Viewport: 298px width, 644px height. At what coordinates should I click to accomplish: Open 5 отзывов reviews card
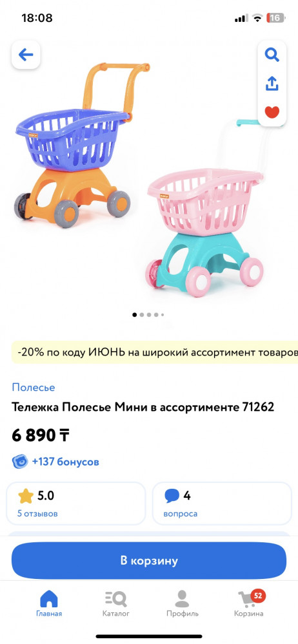(x=75, y=504)
